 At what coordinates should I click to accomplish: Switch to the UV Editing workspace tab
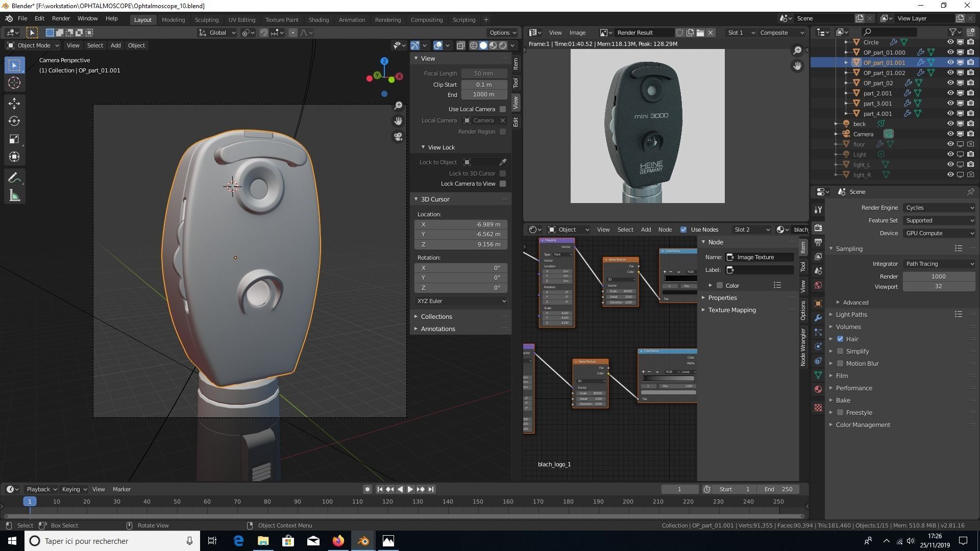tap(241, 20)
